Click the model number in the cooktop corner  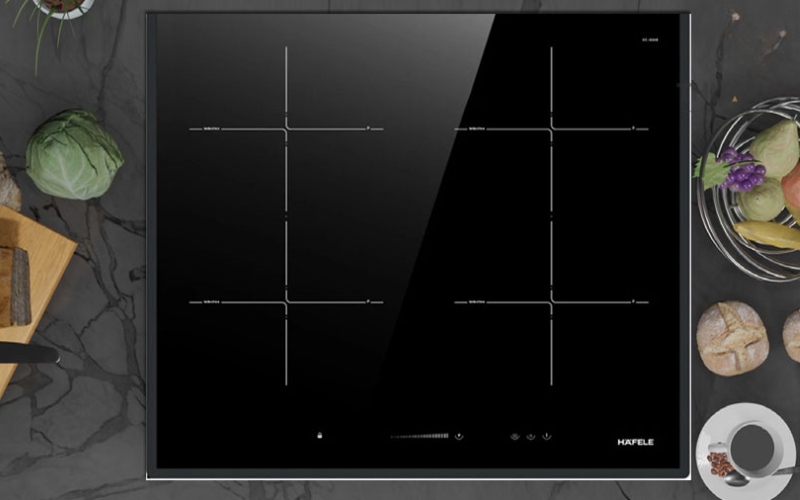[x=650, y=40]
